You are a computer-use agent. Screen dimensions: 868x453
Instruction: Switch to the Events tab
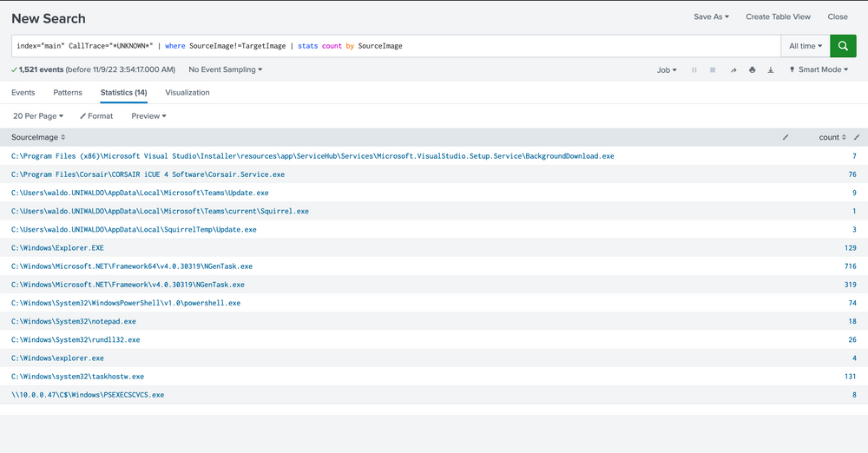(23, 92)
